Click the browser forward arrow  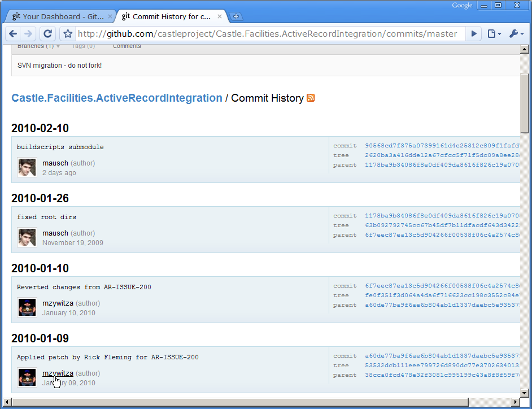coord(28,33)
